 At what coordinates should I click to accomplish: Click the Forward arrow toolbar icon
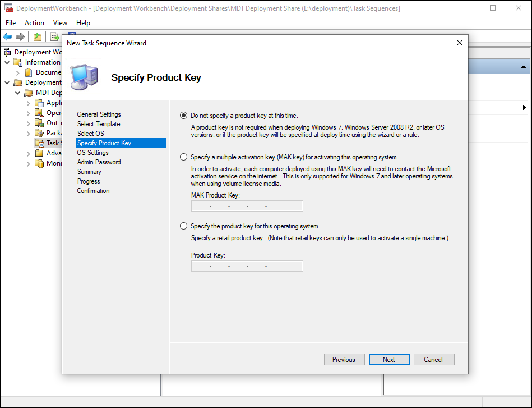pyautogui.click(x=20, y=36)
